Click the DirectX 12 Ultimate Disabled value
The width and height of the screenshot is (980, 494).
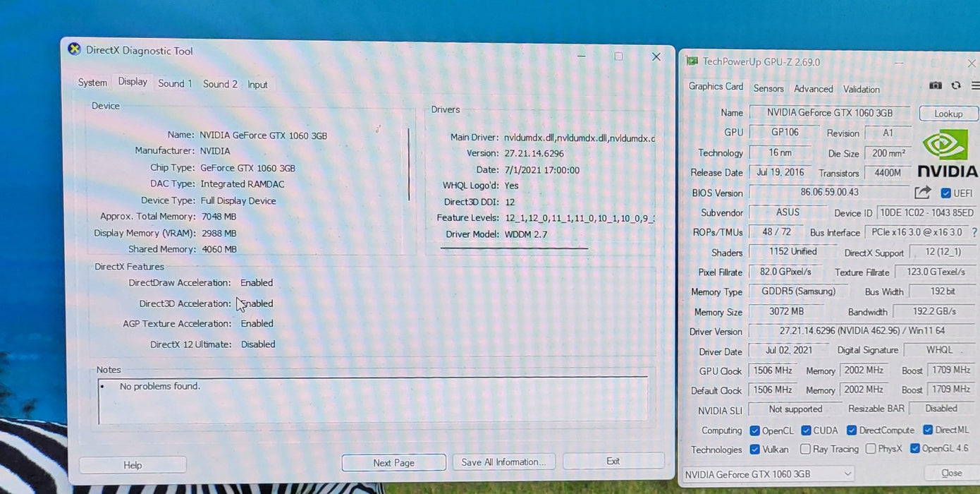pyautogui.click(x=258, y=344)
